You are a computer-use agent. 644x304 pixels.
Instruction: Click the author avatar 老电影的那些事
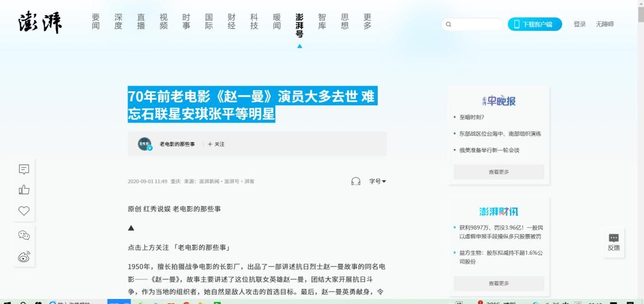tap(145, 144)
